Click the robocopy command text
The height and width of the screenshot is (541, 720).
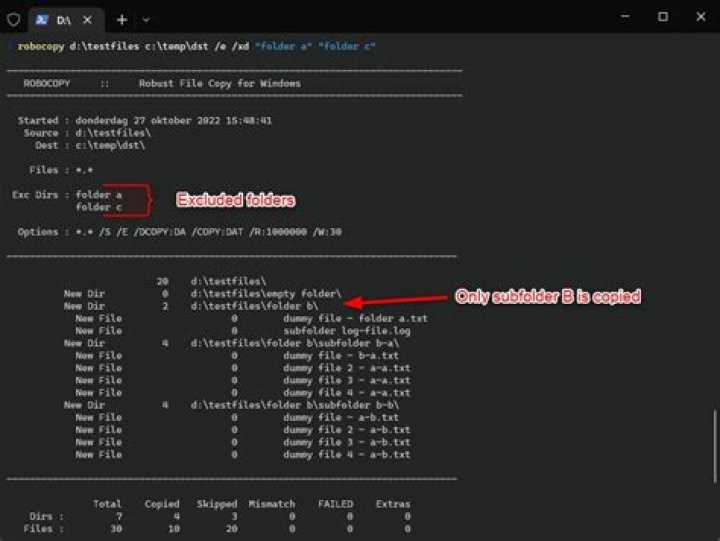(41, 46)
